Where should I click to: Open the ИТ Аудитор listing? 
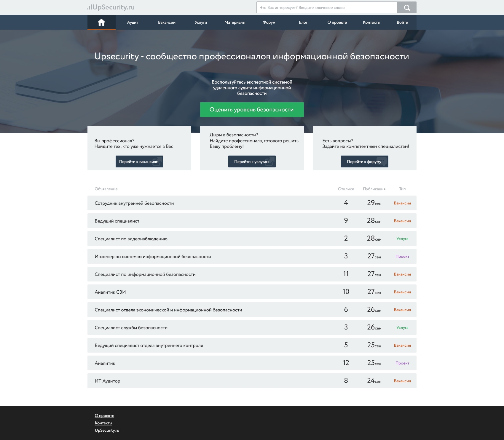click(107, 381)
